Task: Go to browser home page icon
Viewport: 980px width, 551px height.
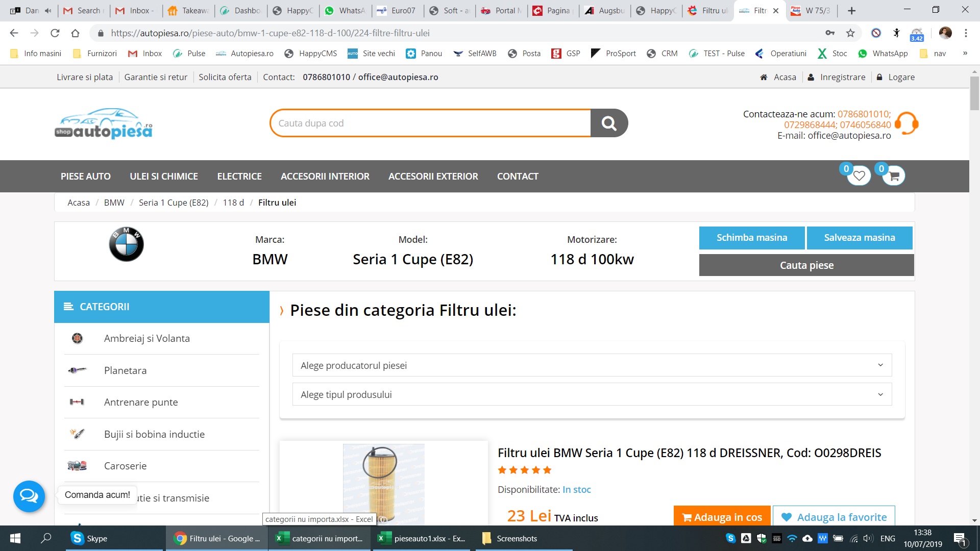Action: point(76,33)
